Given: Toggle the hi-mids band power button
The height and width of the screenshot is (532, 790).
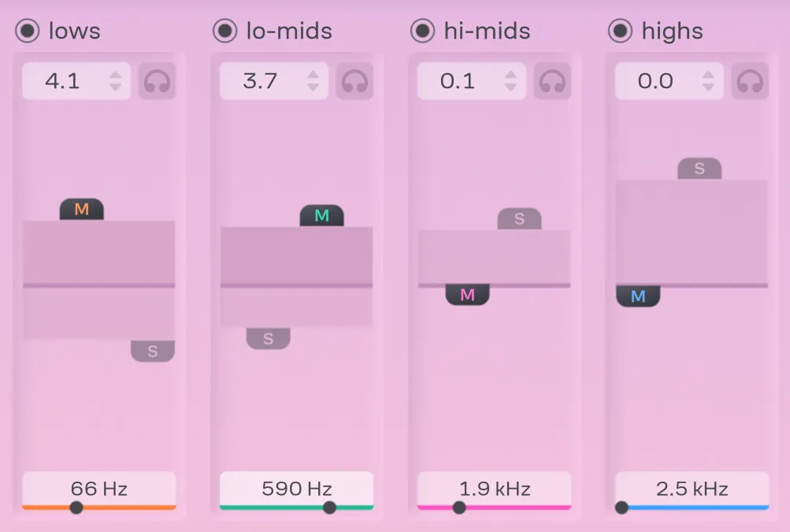Looking at the screenshot, I should click(x=422, y=31).
